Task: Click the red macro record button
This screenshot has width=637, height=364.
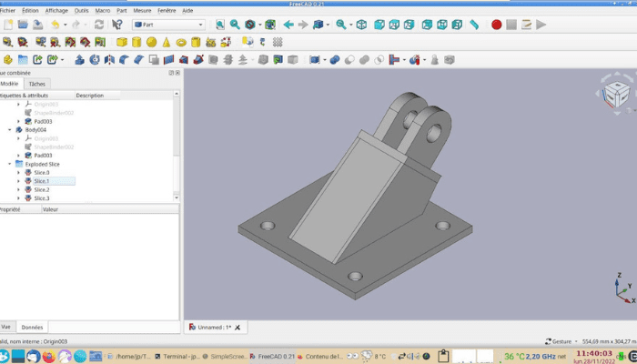Action: point(497,25)
